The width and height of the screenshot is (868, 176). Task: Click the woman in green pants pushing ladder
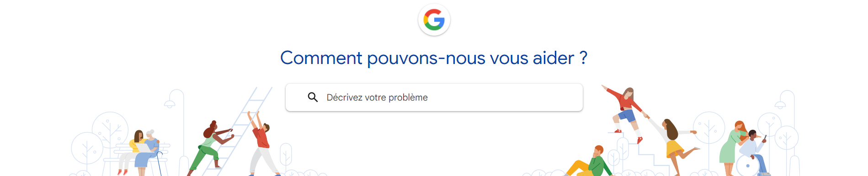pyautogui.click(x=210, y=148)
